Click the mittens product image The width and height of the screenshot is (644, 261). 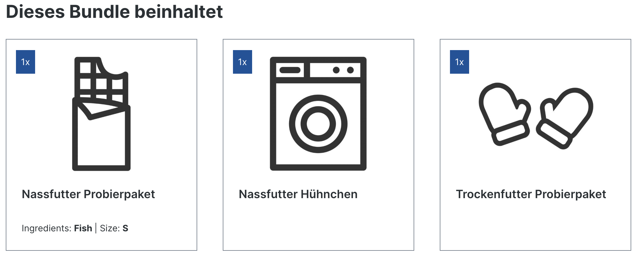tap(535, 116)
